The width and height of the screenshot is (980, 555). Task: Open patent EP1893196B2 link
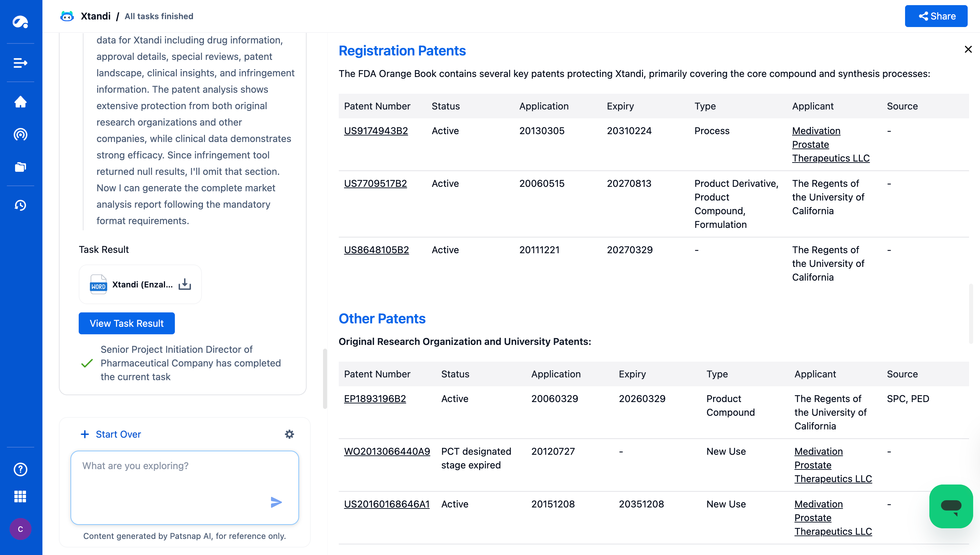coord(375,399)
